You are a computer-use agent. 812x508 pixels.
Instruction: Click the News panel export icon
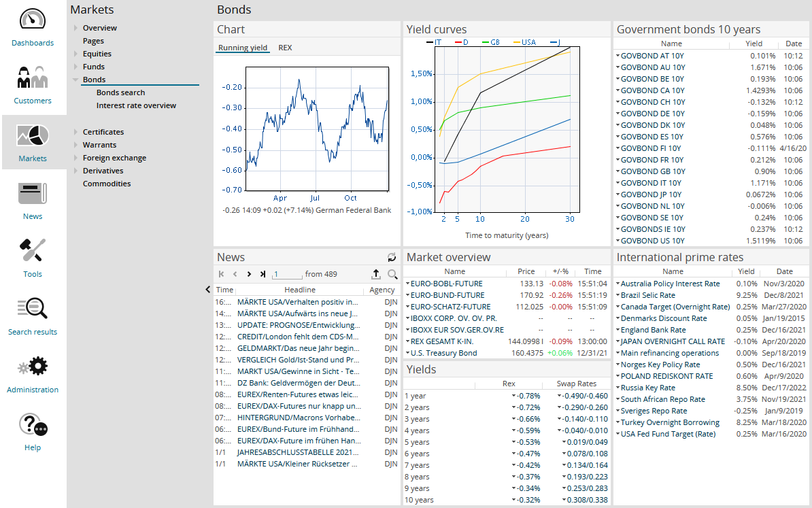(375, 274)
